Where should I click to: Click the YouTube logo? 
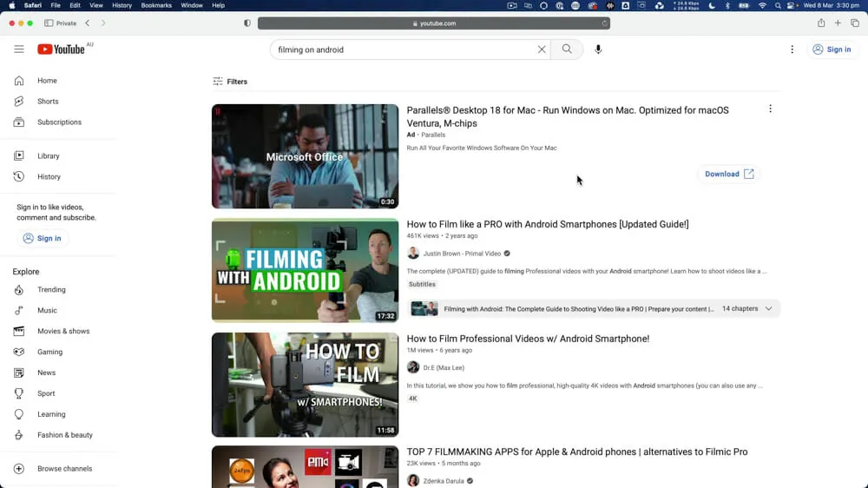click(x=61, y=49)
